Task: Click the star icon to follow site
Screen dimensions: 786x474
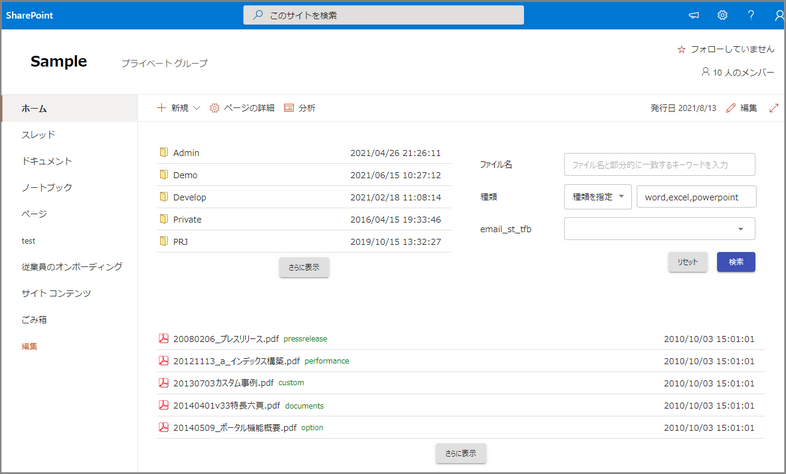Action: point(682,48)
